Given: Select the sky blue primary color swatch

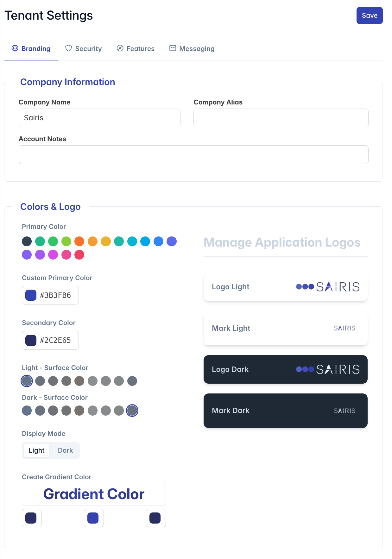Looking at the screenshot, I should 145,241.
